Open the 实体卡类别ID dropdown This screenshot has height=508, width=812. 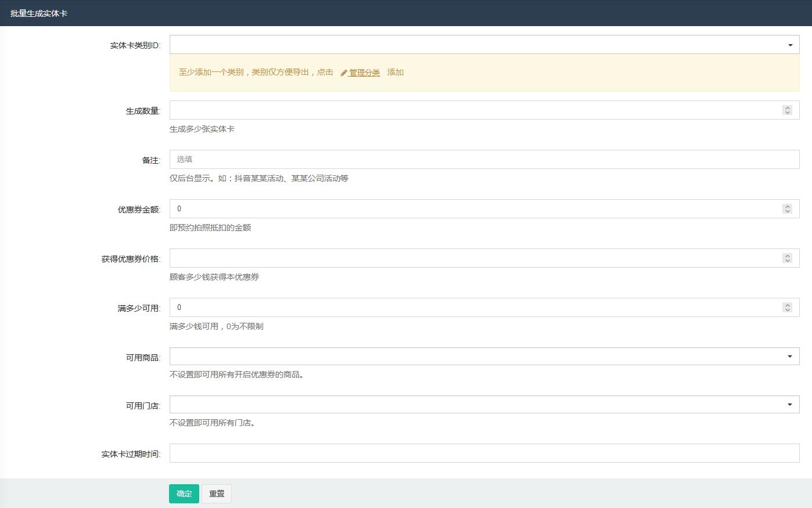click(x=484, y=45)
